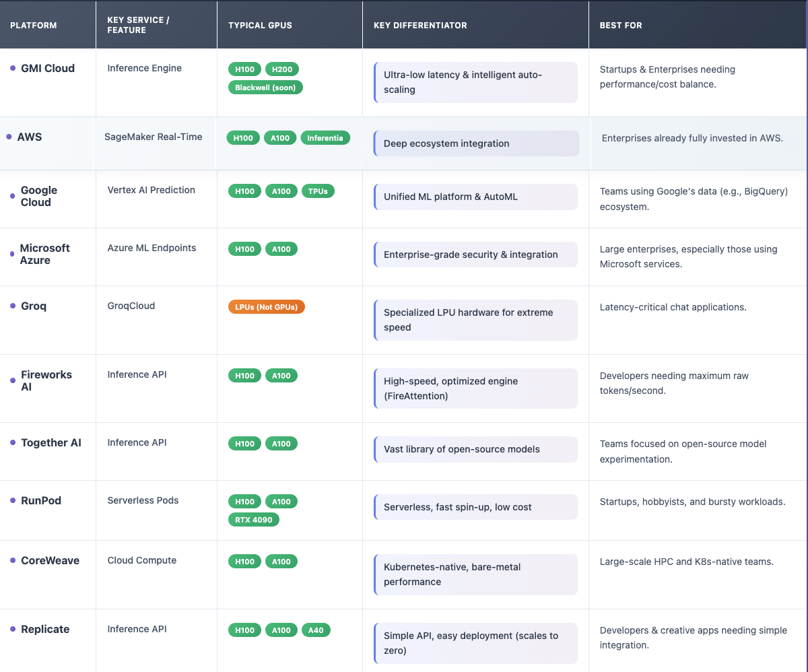Expand the TYPICAL GPUS column header
The height and width of the screenshot is (672, 808).
(x=260, y=25)
